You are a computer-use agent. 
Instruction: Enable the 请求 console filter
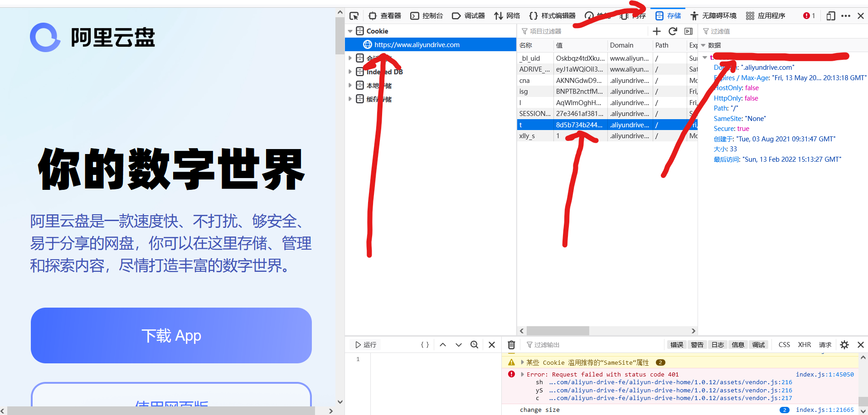tap(825, 345)
